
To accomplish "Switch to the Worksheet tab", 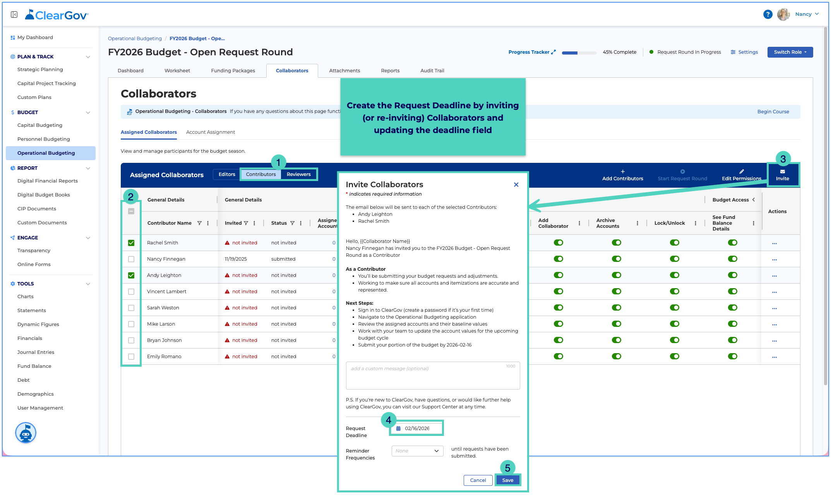I will pyautogui.click(x=177, y=71).
